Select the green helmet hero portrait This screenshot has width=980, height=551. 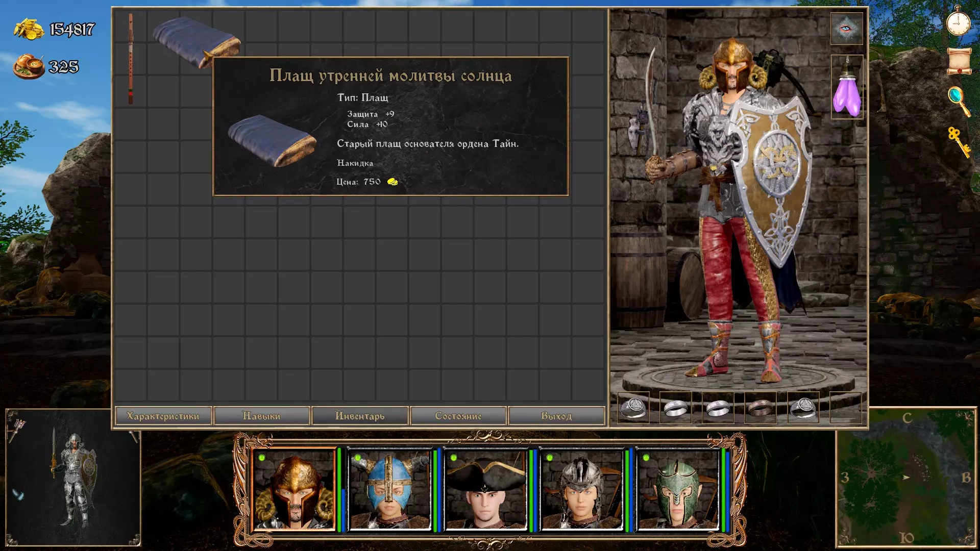(x=678, y=490)
